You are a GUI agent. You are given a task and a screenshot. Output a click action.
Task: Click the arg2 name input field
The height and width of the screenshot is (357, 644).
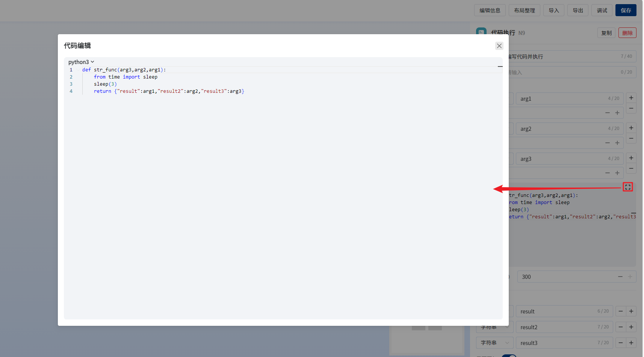coord(562,129)
